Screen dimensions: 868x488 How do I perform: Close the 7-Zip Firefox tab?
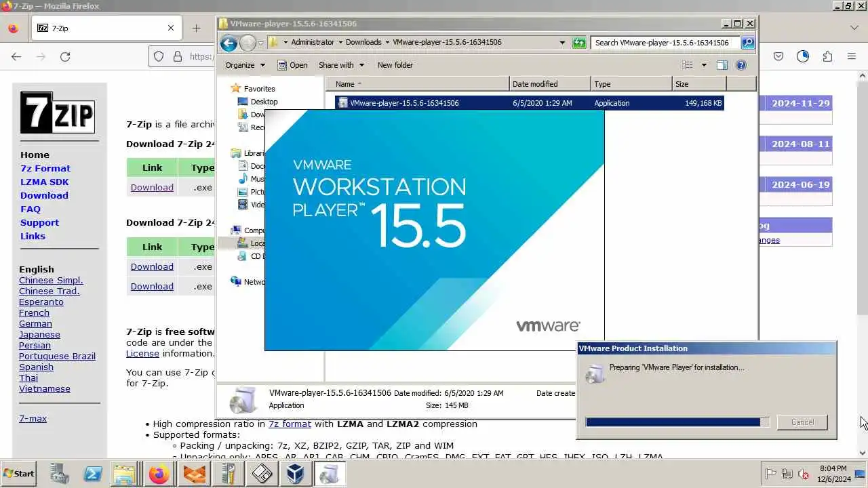click(x=171, y=28)
